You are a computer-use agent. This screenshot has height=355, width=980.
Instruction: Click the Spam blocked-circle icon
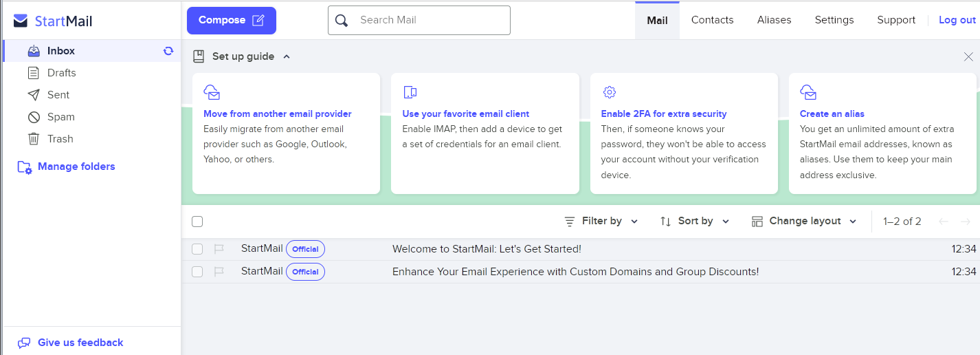tap(34, 117)
